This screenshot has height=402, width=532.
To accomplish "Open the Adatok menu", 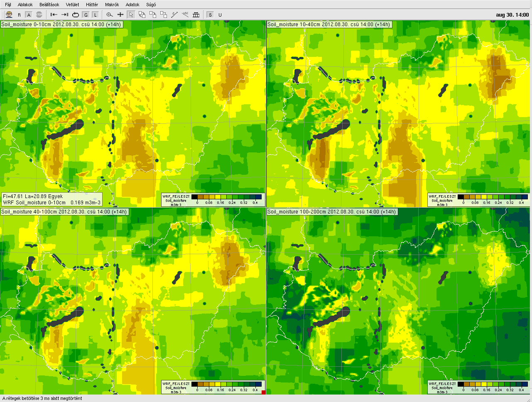I will [x=132, y=5].
